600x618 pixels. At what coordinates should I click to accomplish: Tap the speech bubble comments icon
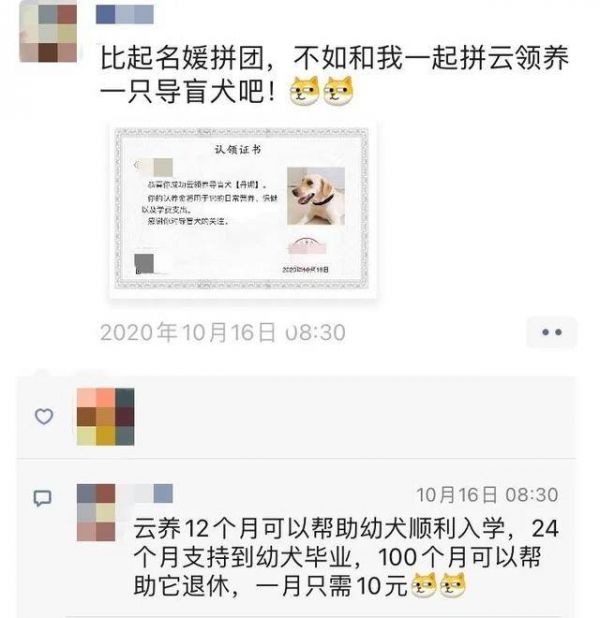tap(43, 498)
